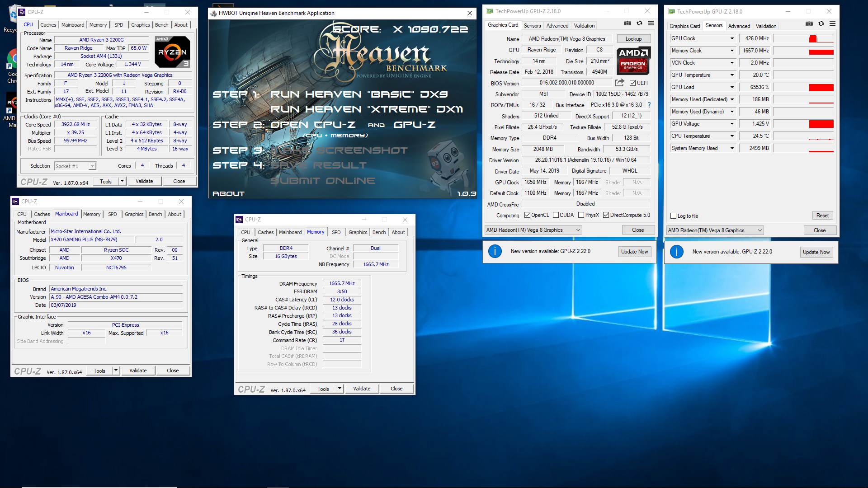868x488 pixels.
Task: Click Reset button in GPU-Z Sensors window
Action: 822,216
